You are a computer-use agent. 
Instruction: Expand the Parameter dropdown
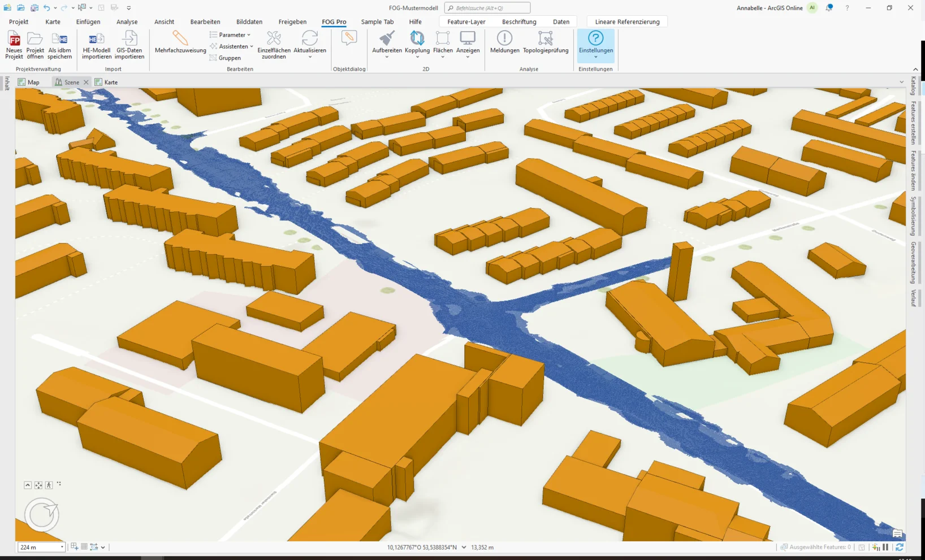[x=230, y=34]
